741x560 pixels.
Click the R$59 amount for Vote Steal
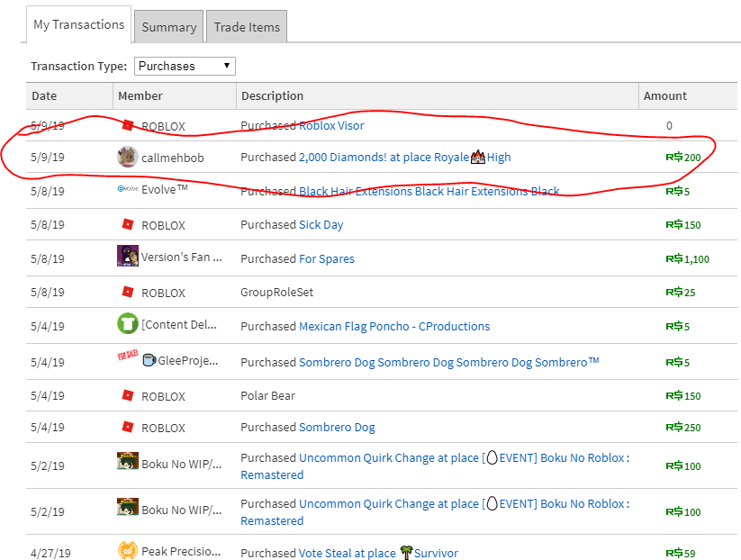[x=681, y=553]
